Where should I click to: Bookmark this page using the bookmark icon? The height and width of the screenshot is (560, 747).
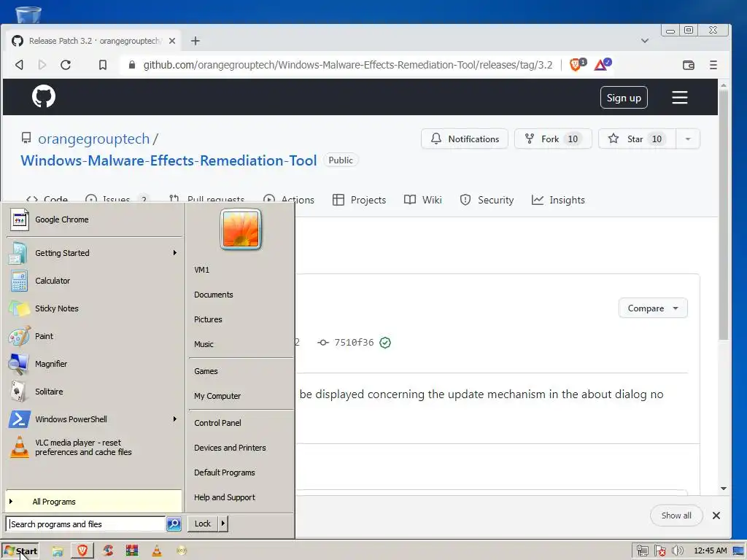pos(102,65)
